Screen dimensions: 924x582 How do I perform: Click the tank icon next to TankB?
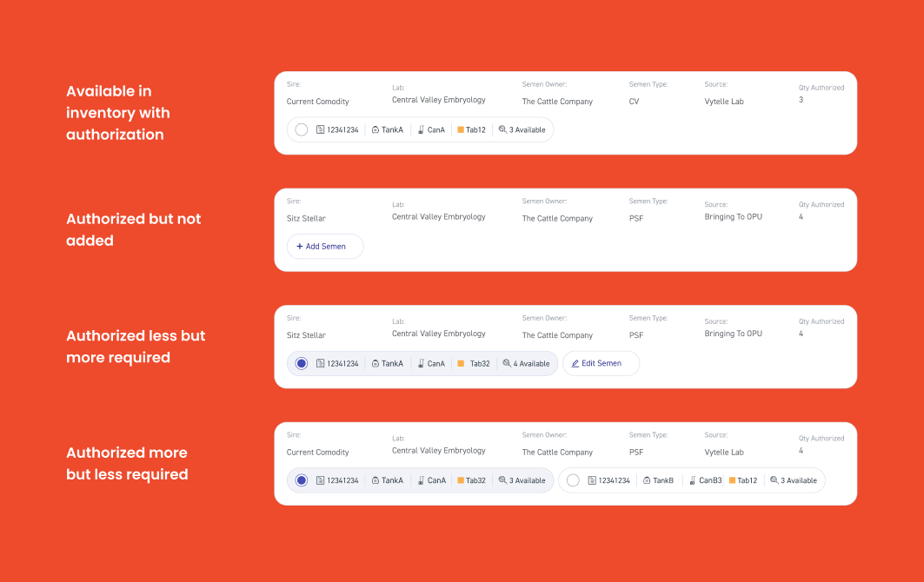(647, 480)
